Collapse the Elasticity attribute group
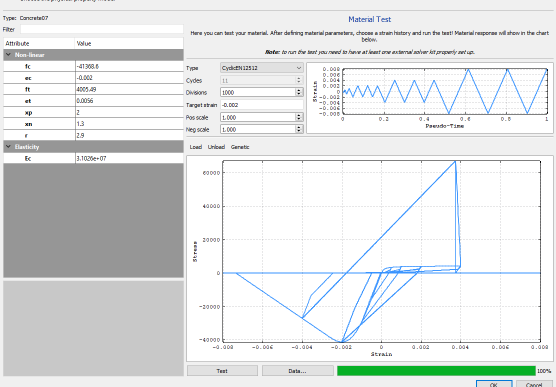556x387 pixels. [x=9, y=146]
